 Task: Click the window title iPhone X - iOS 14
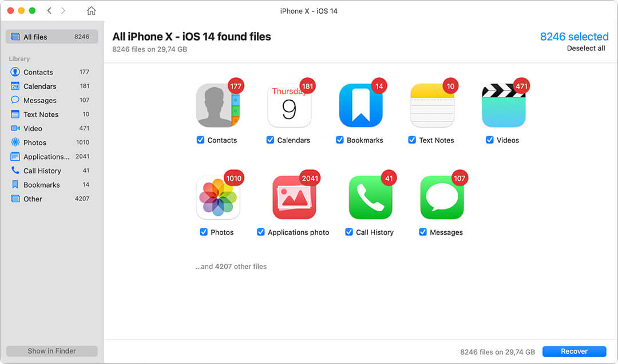308,11
